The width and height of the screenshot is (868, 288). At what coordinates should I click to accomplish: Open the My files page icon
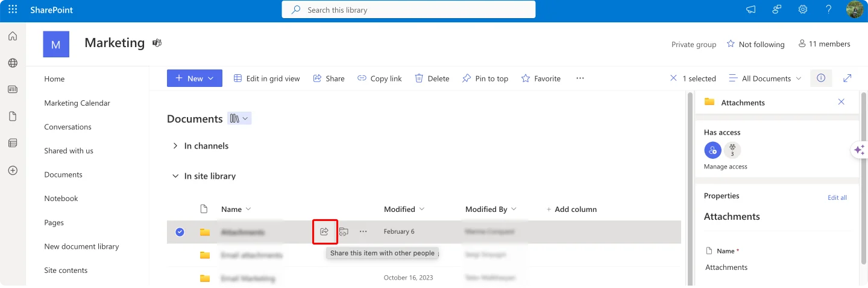click(x=13, y=116)
